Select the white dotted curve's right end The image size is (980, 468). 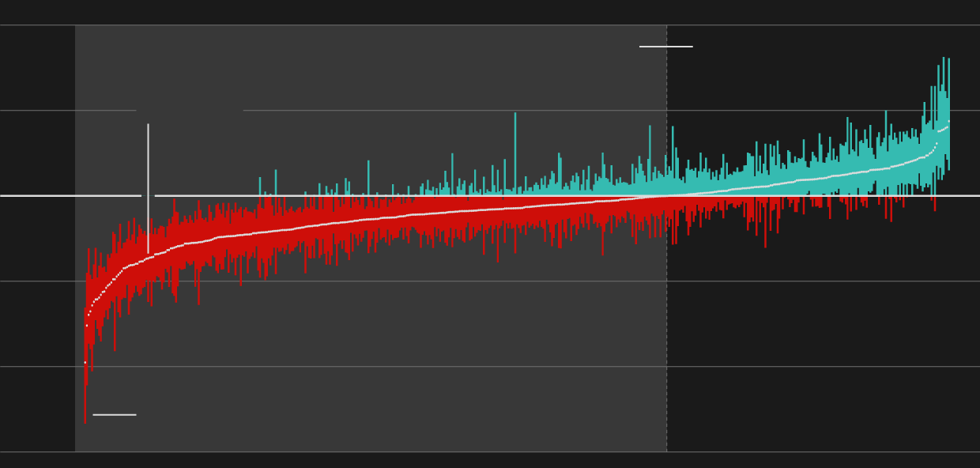coord(948,123)
